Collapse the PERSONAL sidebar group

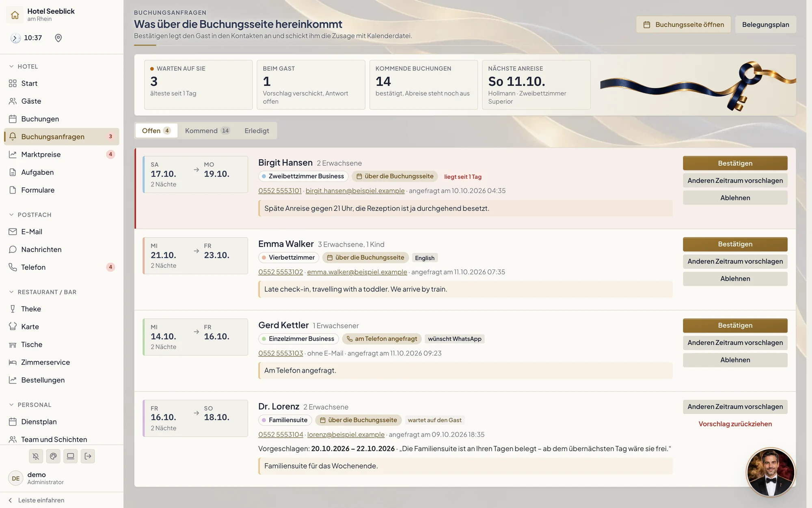(30, 405)
